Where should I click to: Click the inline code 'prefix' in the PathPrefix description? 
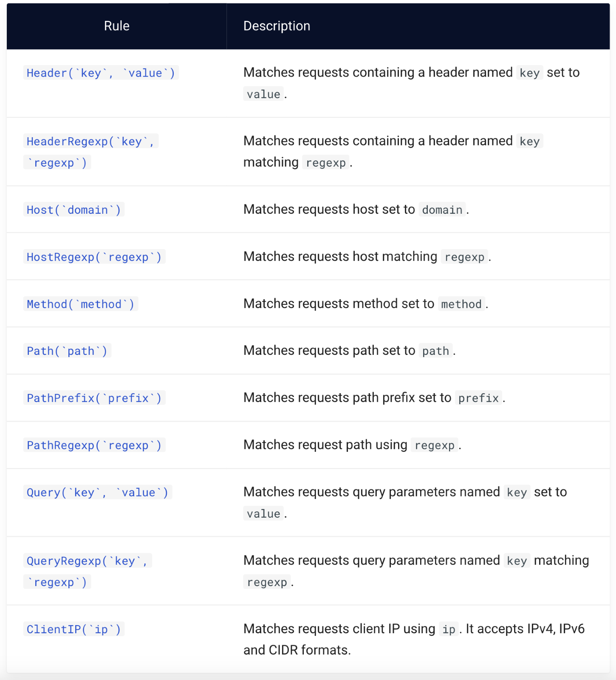click(x=478, y=398)
